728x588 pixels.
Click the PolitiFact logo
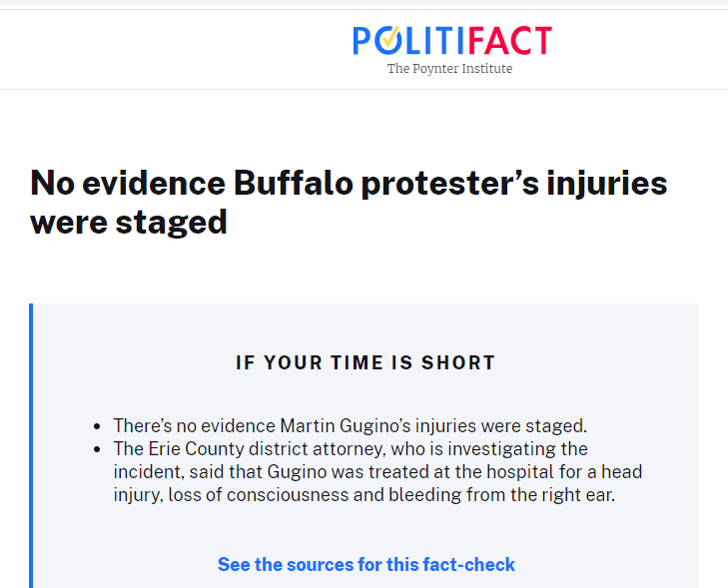(451, 41)
